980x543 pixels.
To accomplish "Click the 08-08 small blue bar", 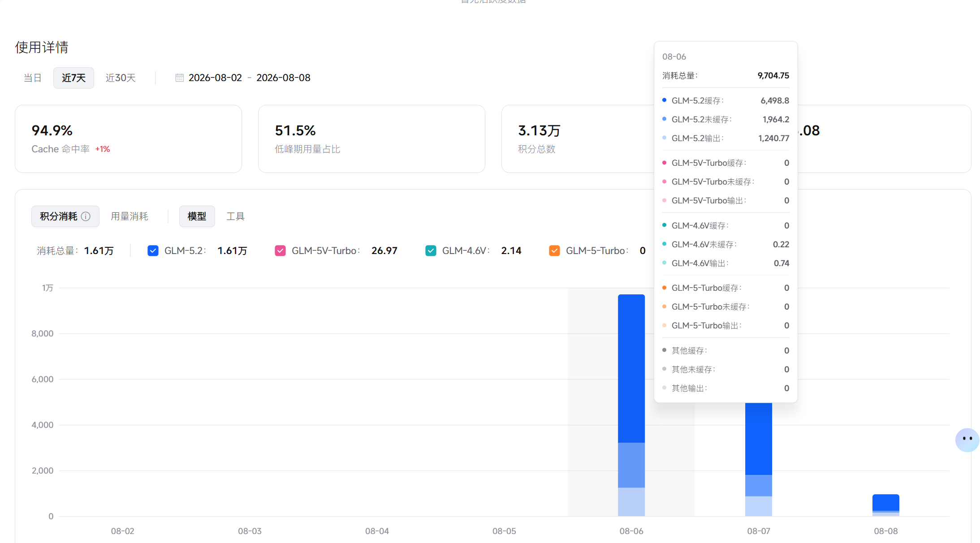I will (x=885, y=505).
